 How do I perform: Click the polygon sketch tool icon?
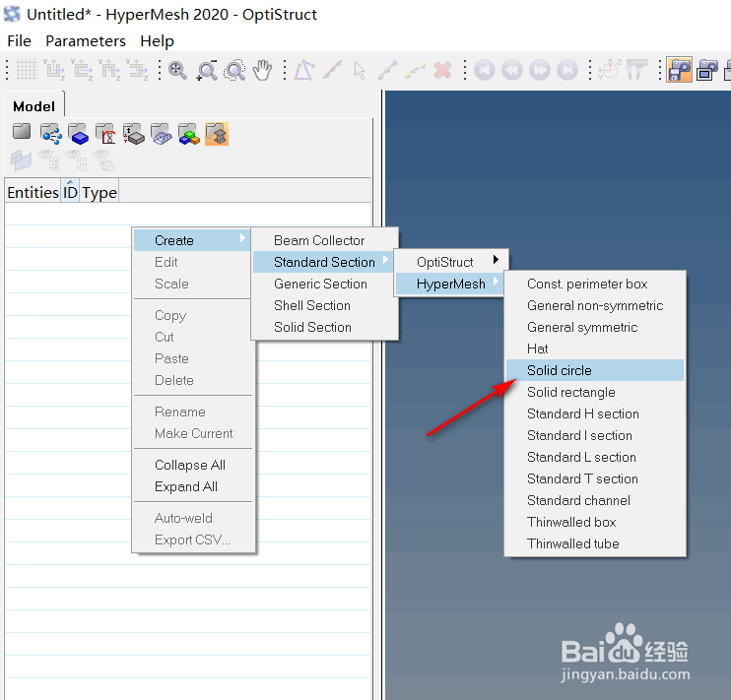[304, 70]
